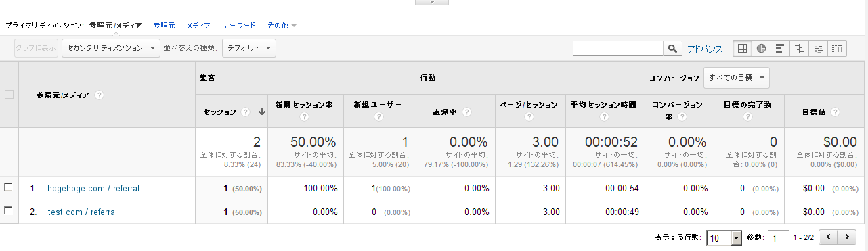This screenshot has width=868, height=251.
Task: Select the term cloud view icon
Action: pos(819,48)
